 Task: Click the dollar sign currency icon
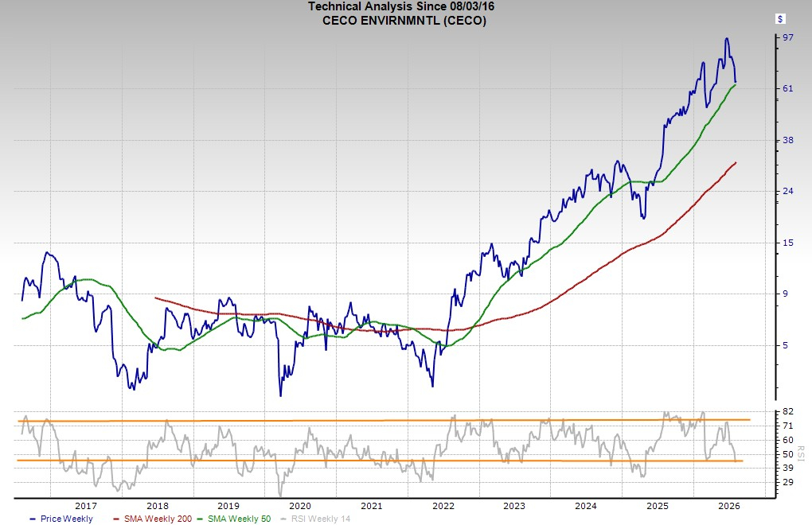click(780, 19)
